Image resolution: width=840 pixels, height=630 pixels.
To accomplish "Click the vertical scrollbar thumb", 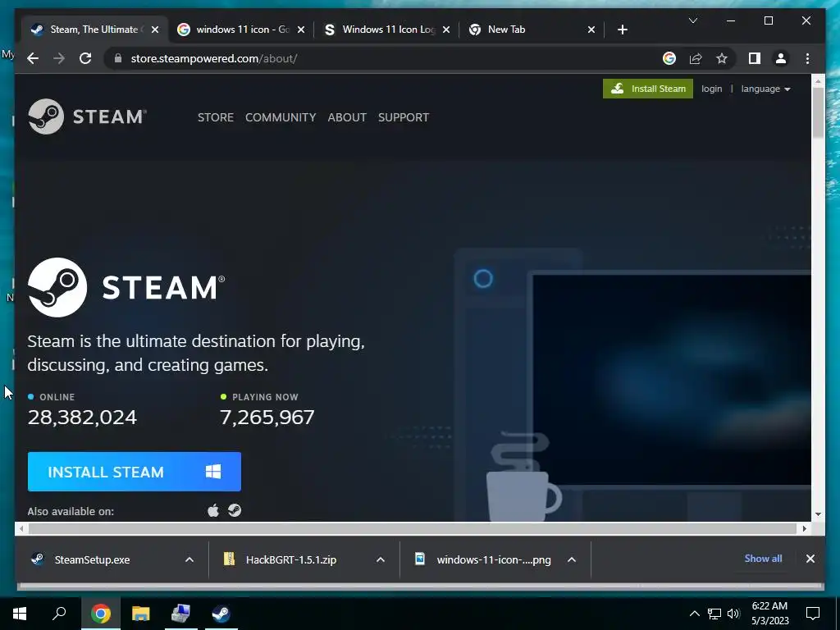I will pos(818,112).
